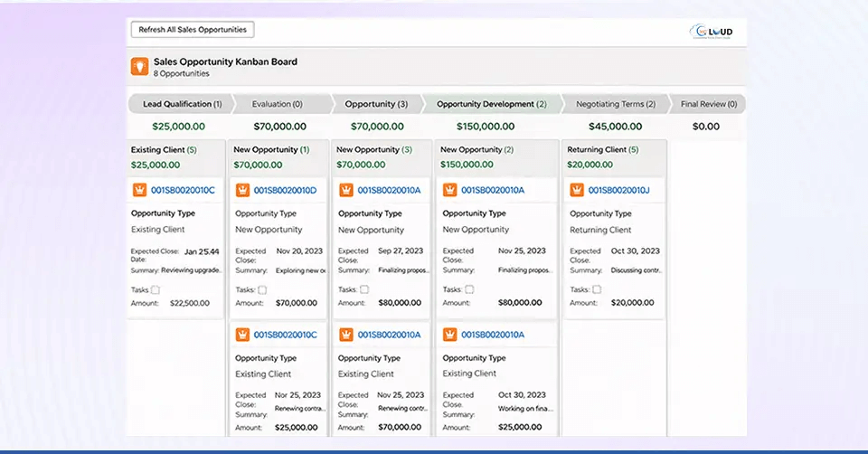Select the Final Review (0) stage
Image resolution: width=868 pixels, height=454 pixels.
click(709, 104)
